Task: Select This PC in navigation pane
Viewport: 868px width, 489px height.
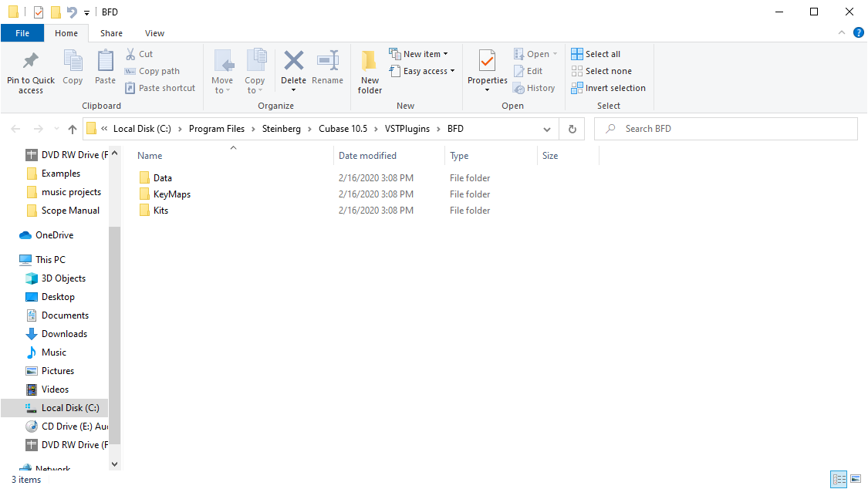Action: pos(42,259)
